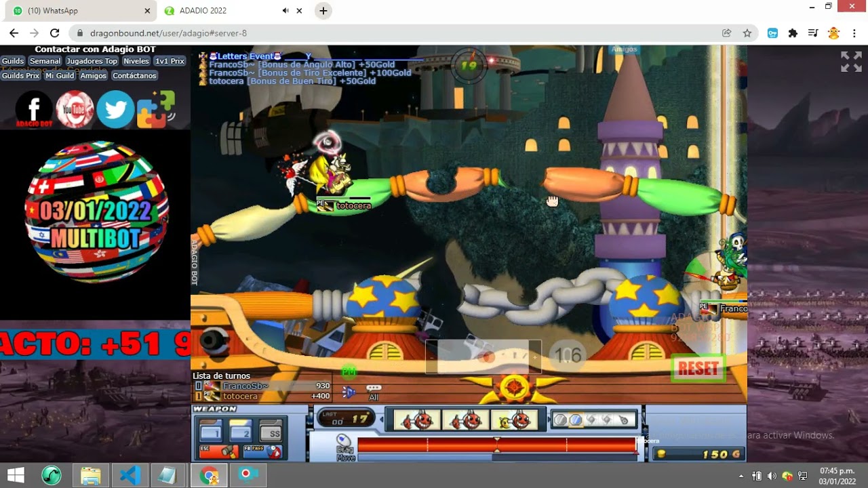Open the taskbar clock and date
Viewport: 868px width, 488px height.
[837, 476]
